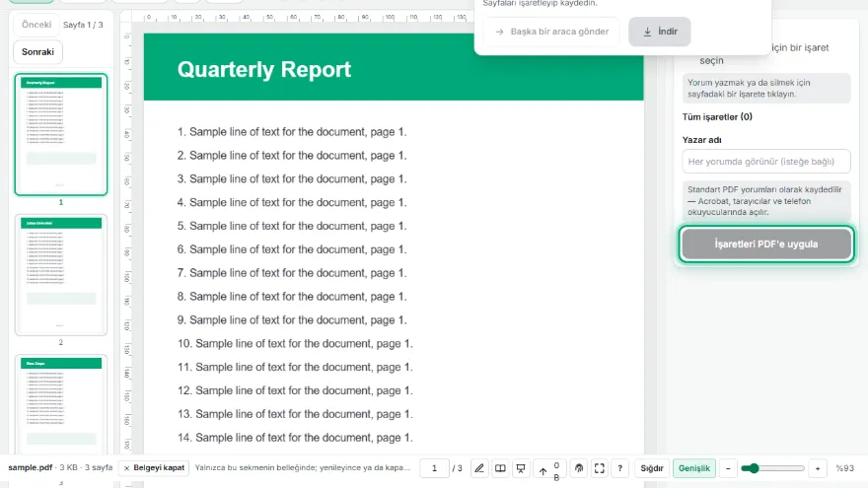Click the page number input box

click(434, 468)
